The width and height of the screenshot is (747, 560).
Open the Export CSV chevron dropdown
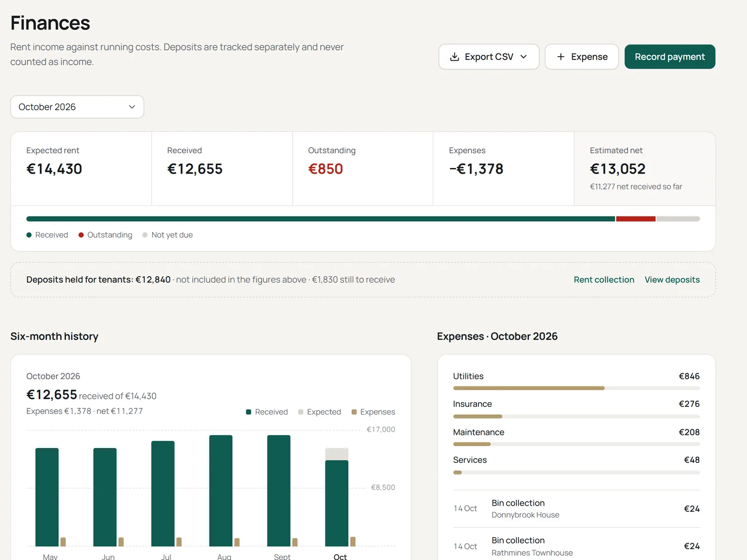click(x=524, y=57)
